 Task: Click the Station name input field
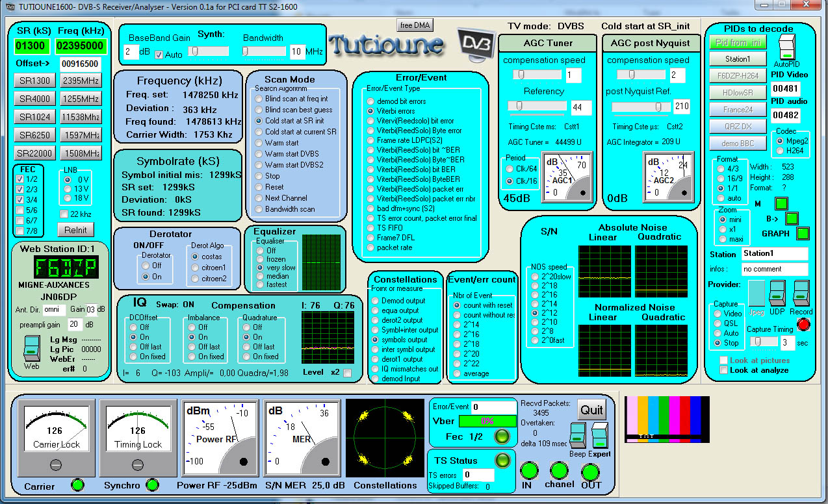coord(775,253)
